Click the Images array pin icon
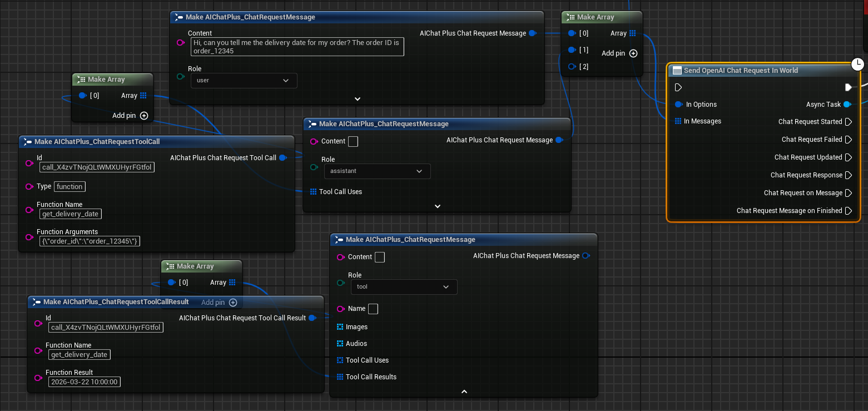This screenshot has height=411, width=868. click(340, 327)
